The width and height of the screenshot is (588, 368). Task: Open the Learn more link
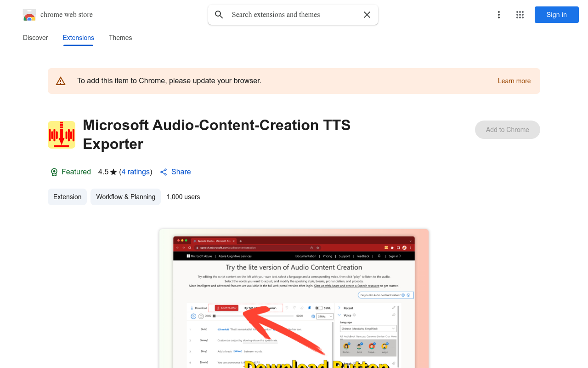(x=514, y=81)
